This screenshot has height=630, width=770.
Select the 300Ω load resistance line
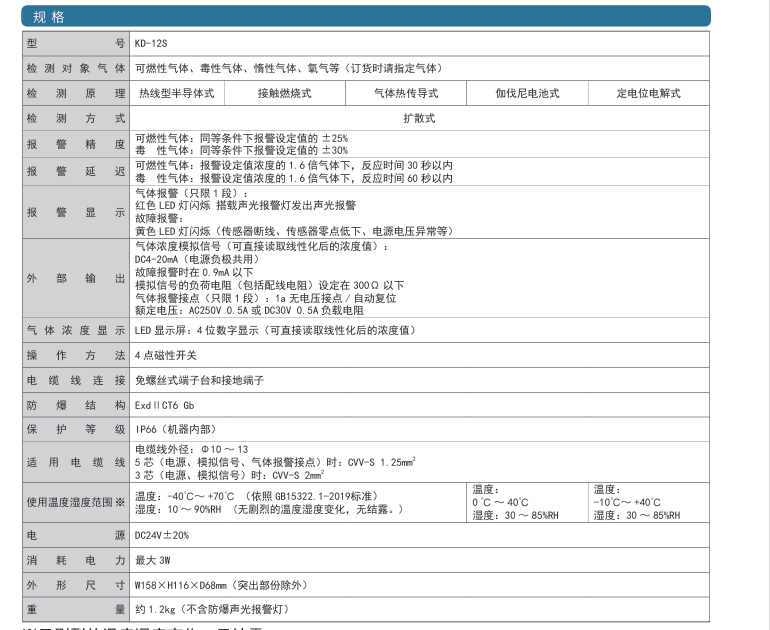click(x=270, y=285)
